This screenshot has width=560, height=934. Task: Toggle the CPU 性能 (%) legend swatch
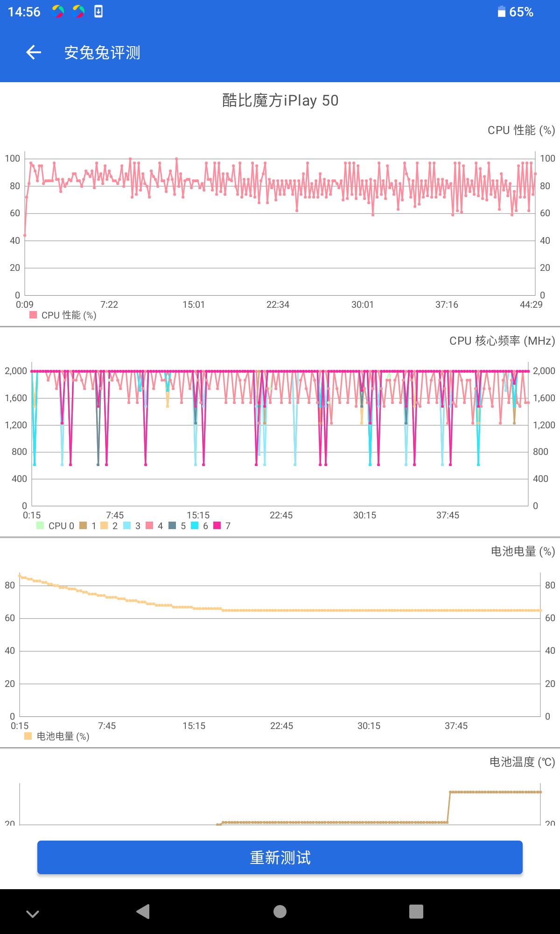33,315
